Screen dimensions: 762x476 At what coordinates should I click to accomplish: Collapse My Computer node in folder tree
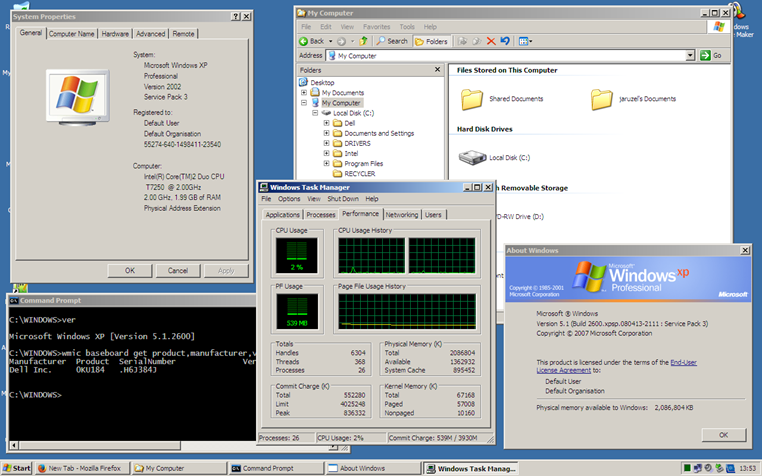304,103
